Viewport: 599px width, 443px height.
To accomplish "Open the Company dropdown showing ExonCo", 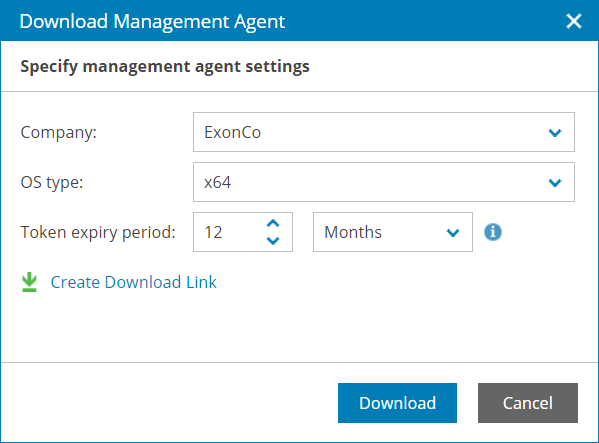I will point(384,132).
